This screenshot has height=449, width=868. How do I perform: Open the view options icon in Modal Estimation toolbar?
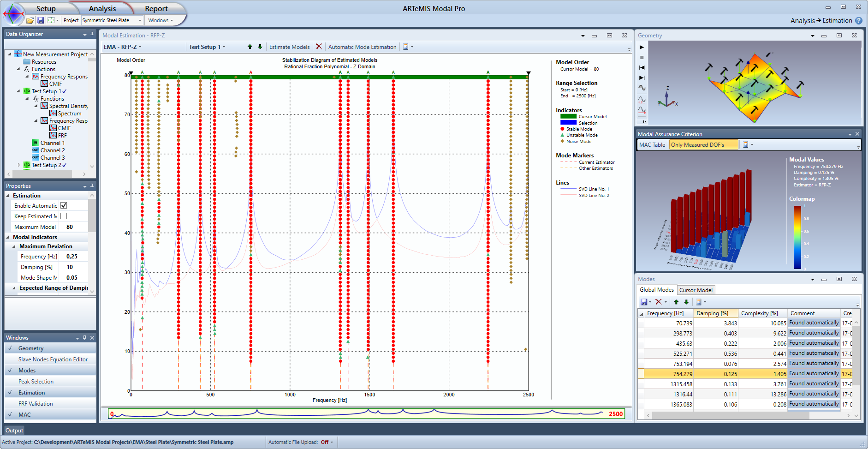click(406, 47)
